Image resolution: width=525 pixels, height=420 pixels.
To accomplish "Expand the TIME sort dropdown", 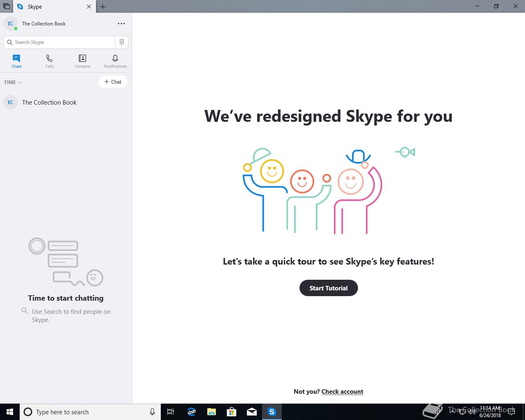I will (x=13, y=82).
